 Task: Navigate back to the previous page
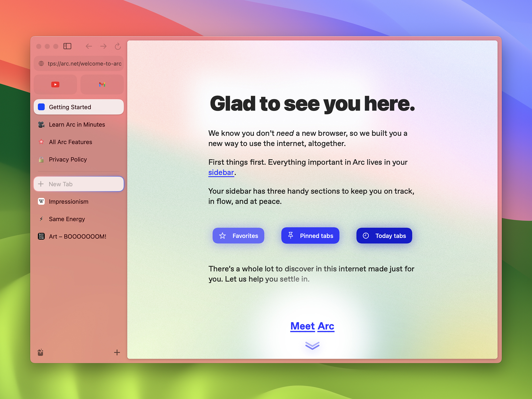(x=89, y=46)
